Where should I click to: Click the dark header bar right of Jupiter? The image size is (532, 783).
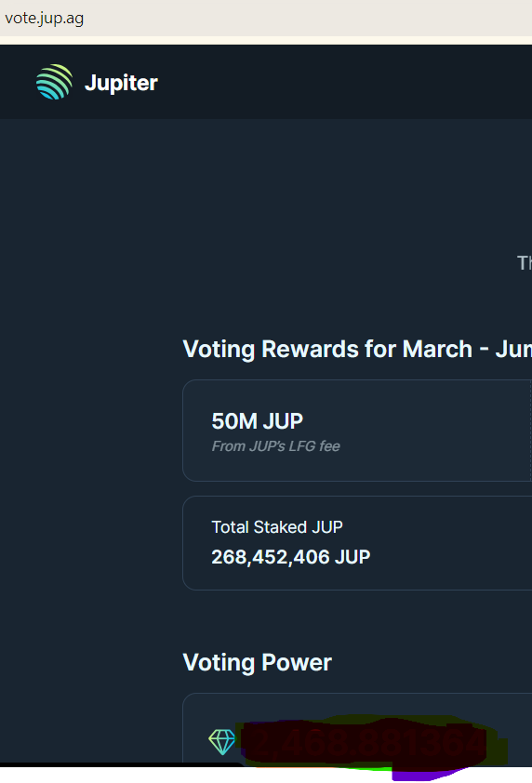click(x=345, y=82)
